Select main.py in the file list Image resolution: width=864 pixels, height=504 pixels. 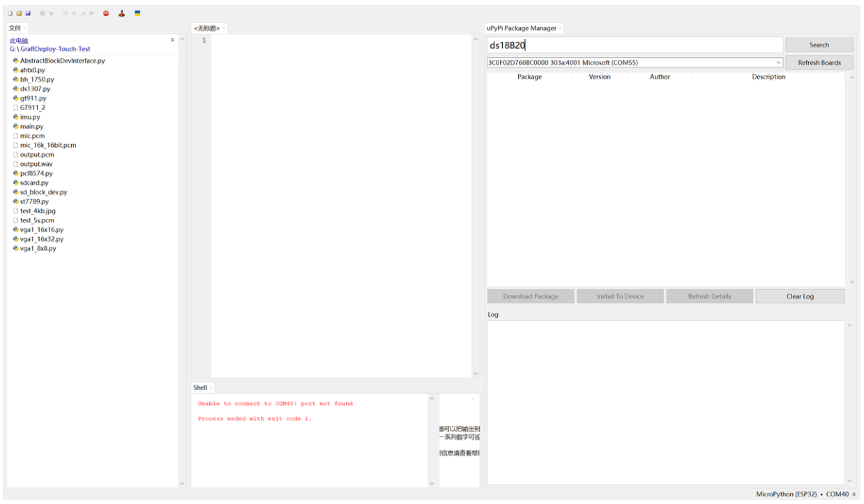[31, 127]
